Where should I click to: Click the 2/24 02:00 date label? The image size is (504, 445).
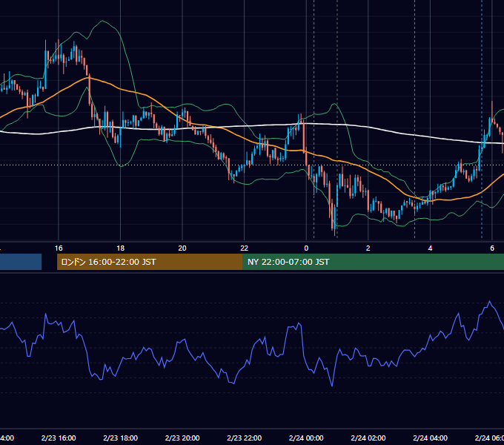coord(368,438)
